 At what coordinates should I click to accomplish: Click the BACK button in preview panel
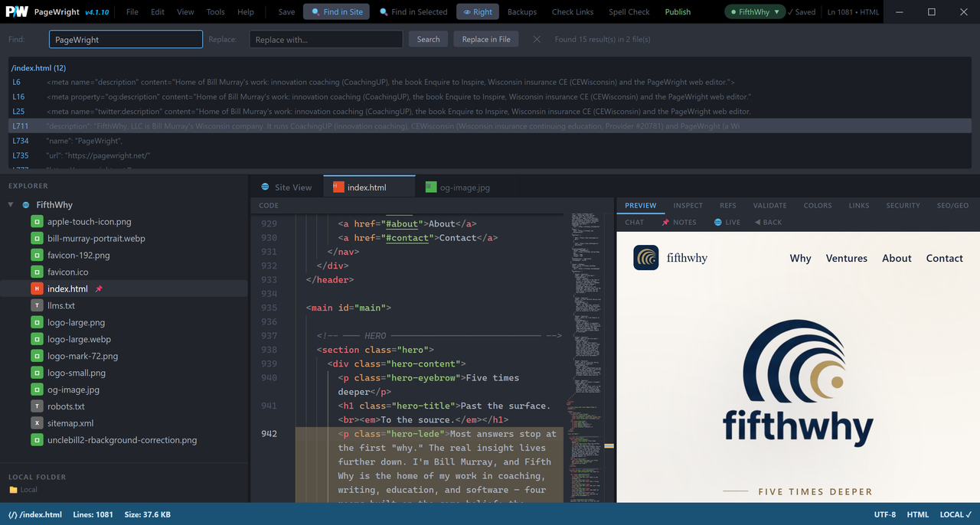tap(768, 222)
